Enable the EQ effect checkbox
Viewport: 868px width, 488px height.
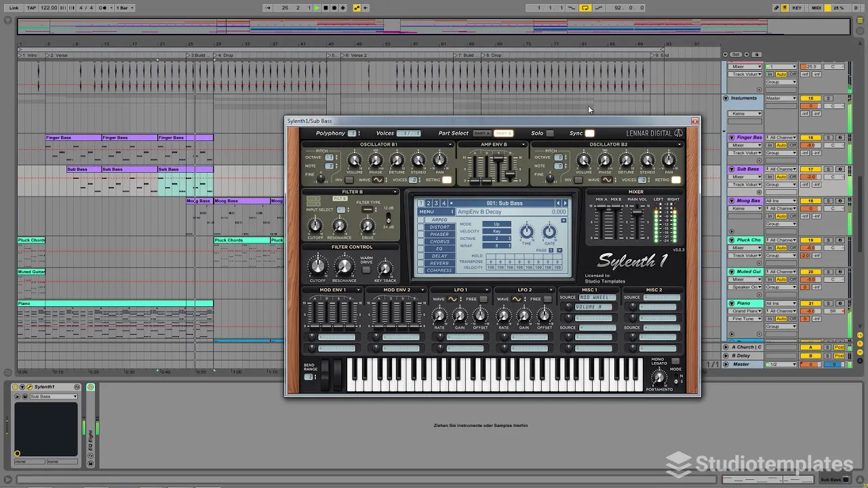coord(421,249)
